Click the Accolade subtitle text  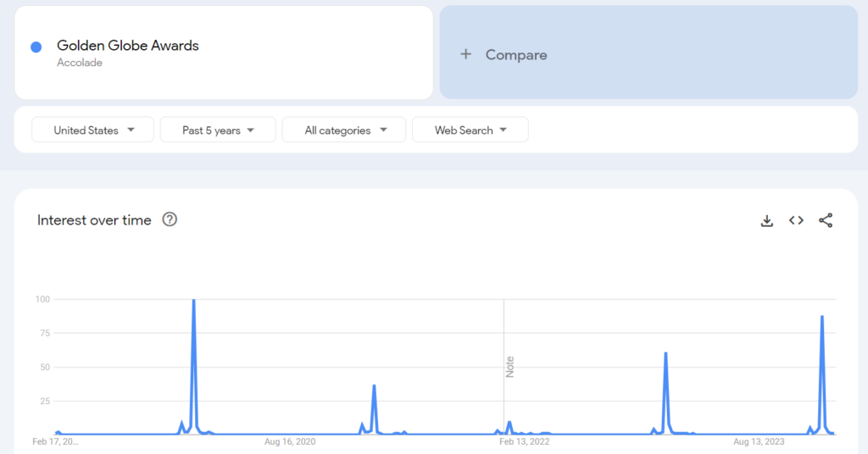[x=80, y=63]
